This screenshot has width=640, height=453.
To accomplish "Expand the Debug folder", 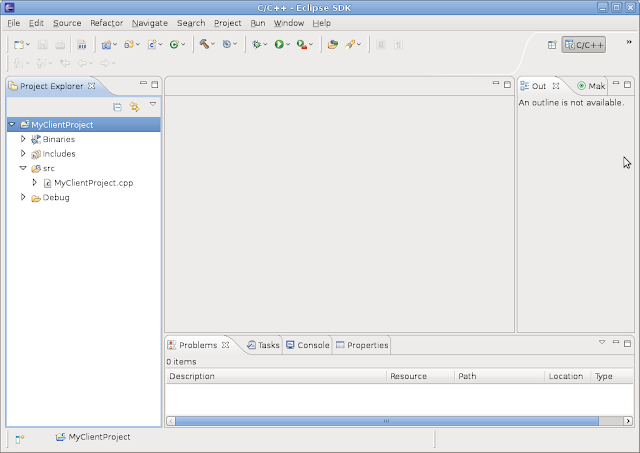I will (23, 197).
